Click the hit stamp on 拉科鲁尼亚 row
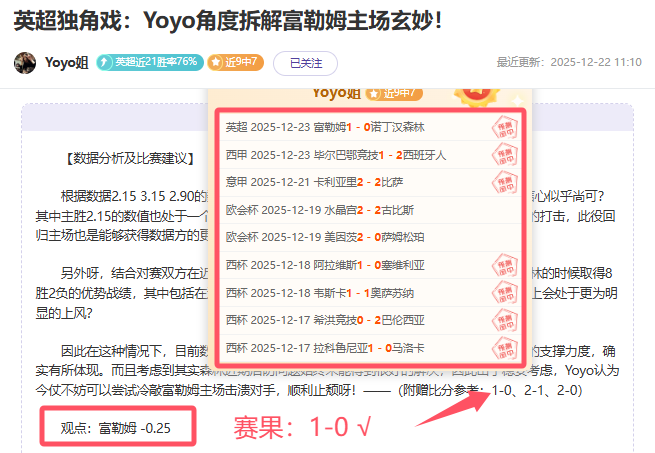This screenshot has width=655, height=453. coord(502,348)
